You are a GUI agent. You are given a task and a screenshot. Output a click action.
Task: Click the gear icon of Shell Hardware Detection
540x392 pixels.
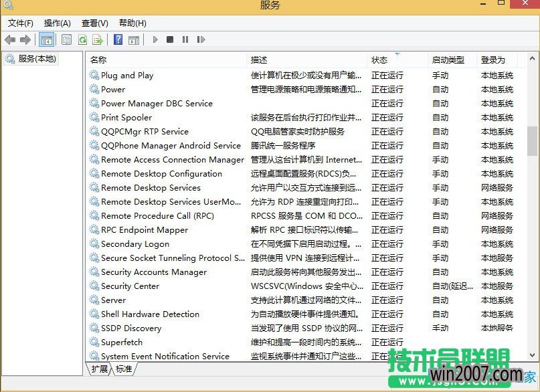click(94, 314)
